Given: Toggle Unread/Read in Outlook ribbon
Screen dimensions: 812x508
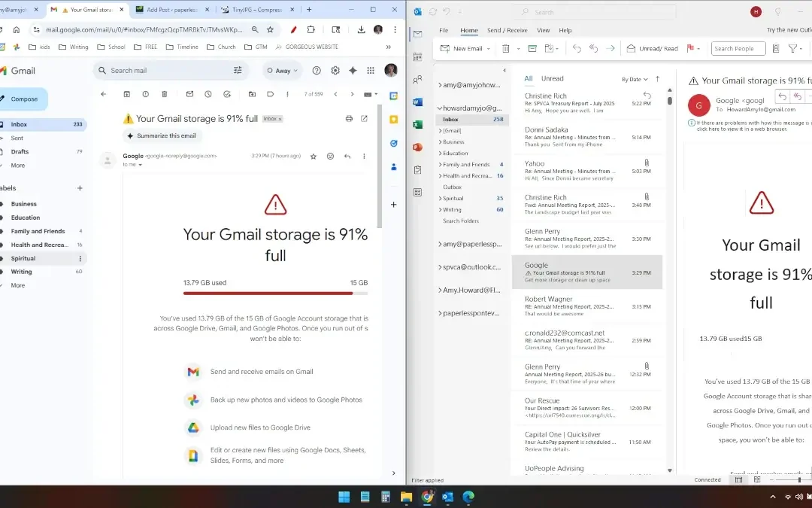Looking at the screenshot, I should (x=653, y=49).
